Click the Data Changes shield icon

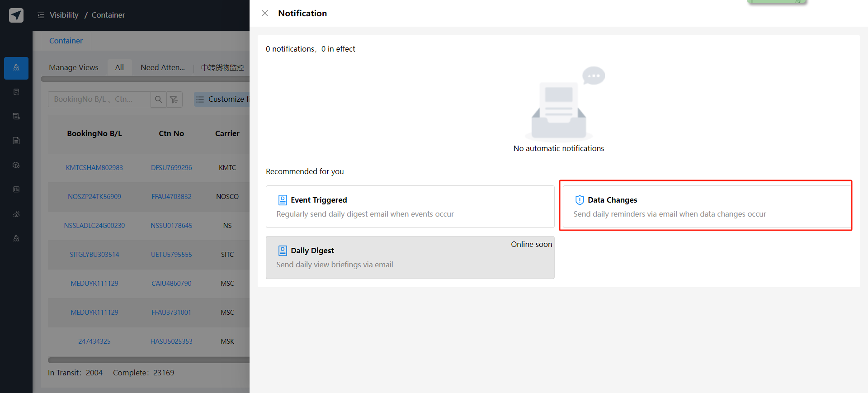(x=580, y=200)
